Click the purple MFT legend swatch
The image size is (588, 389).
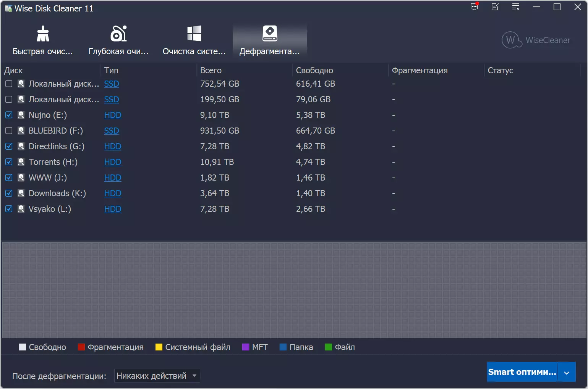coord(246,347)
